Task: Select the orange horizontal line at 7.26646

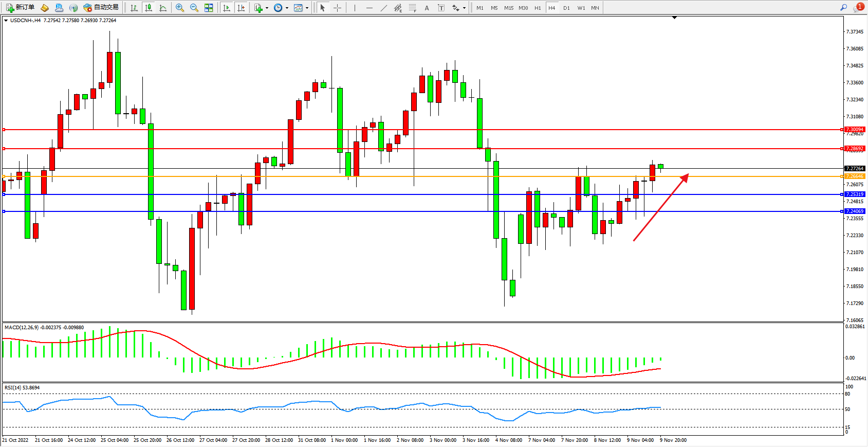Action: (411, 176)
